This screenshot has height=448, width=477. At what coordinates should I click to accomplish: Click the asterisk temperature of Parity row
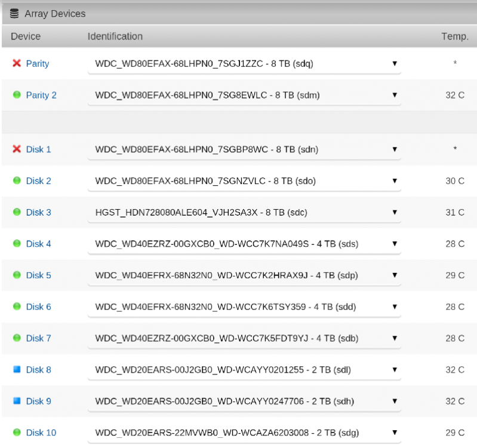click(455, 62)
